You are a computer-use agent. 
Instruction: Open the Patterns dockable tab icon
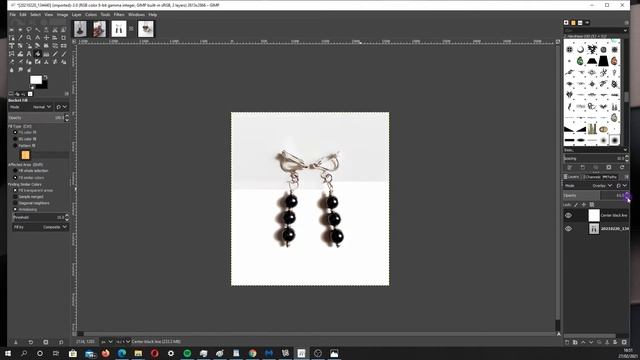573,22
